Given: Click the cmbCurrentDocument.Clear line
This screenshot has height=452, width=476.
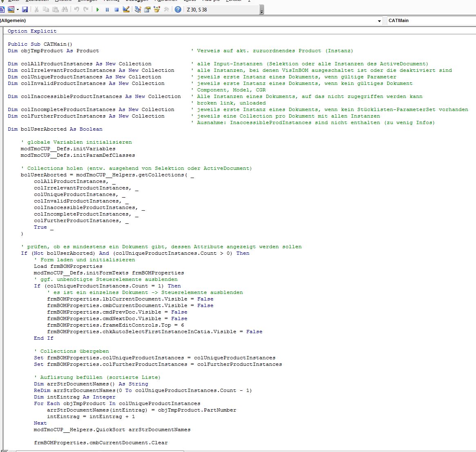Looking at the screenshot, I should pyautogui.click(x=101, y=443).
